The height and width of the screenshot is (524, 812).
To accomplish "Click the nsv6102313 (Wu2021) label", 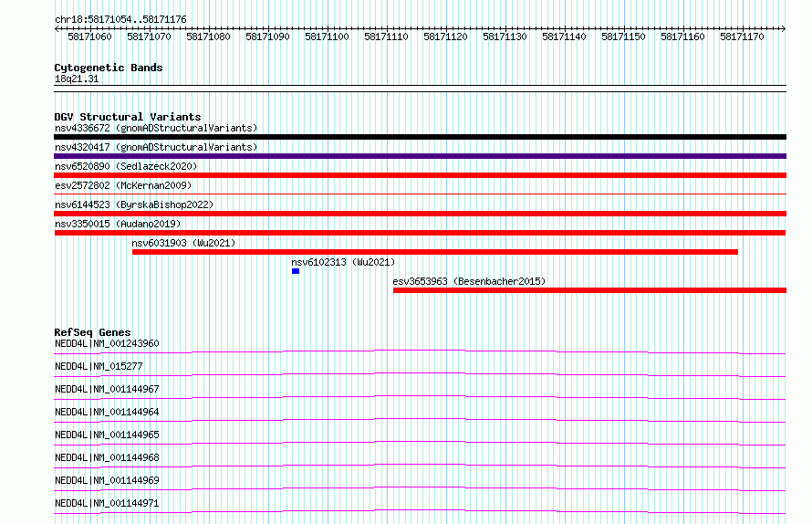I will coord(343,262).
